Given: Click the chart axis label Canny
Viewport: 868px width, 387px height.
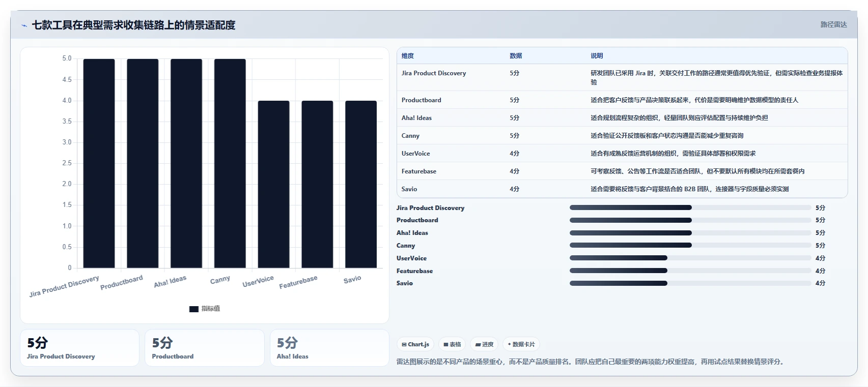Looking at the screenshot, I should [x=220, y=280].
